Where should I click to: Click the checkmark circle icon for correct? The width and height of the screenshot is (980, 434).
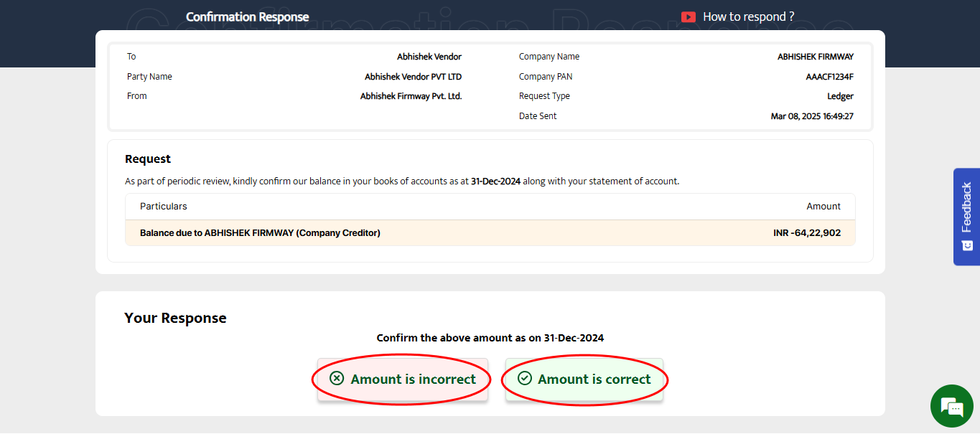point(525,378)
